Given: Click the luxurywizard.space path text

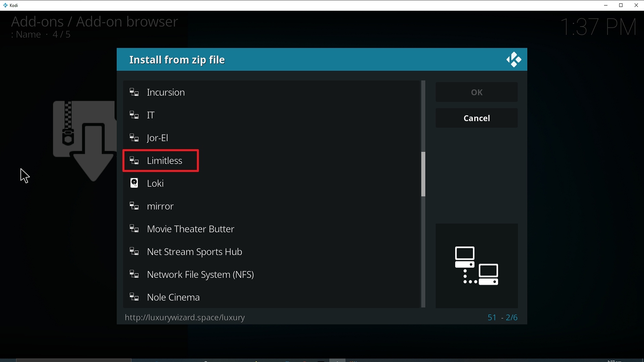Looking at the screenshot, I should 185,317.
